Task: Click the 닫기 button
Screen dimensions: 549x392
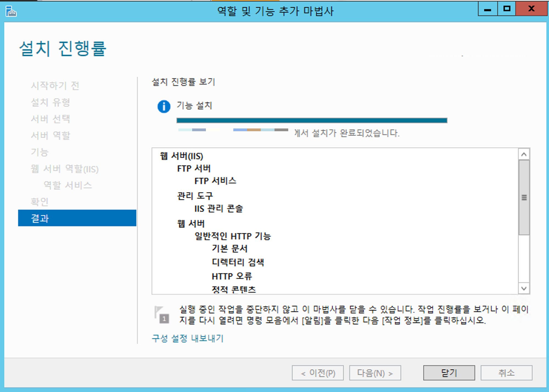Action: click(449, 373)
